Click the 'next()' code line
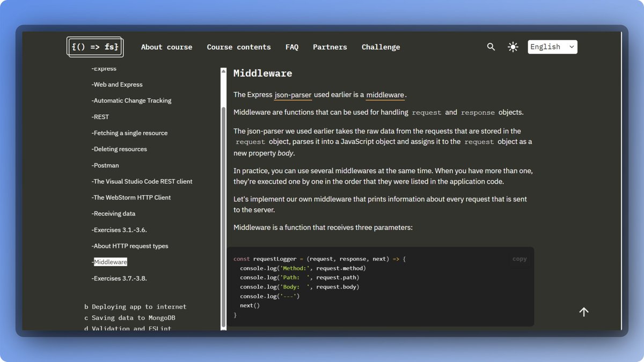 (250, 306)
